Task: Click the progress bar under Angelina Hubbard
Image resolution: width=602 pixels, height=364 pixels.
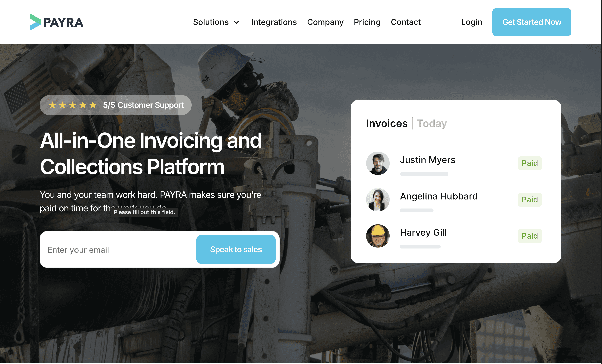Action: click(417, 211)
